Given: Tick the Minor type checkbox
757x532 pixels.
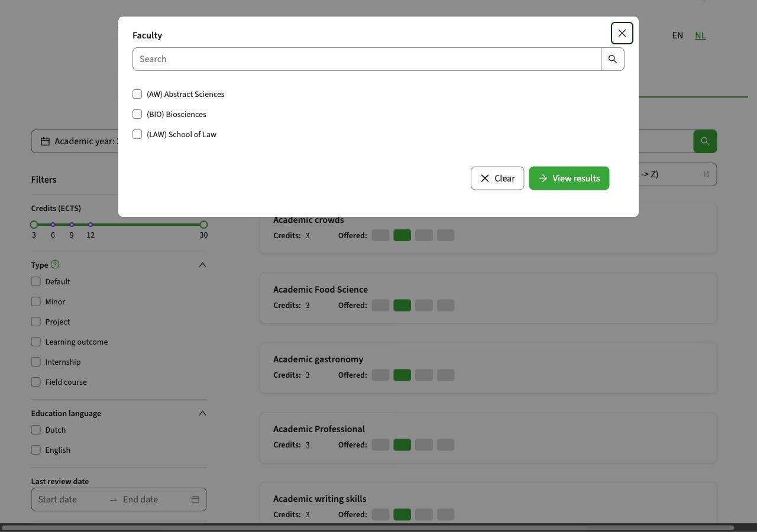Looking at the screenshot, I should pyautogui.click(x=36, y=301).
